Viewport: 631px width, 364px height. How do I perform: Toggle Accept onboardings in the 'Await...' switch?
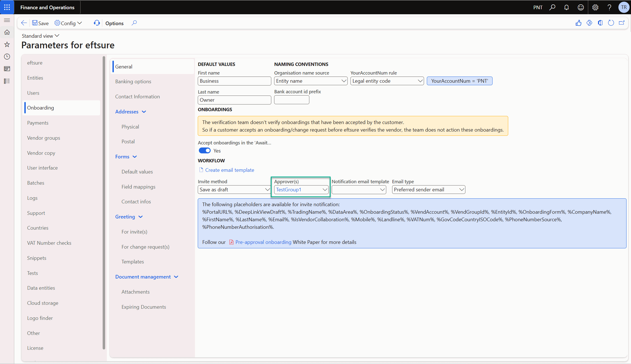[204, 151]
